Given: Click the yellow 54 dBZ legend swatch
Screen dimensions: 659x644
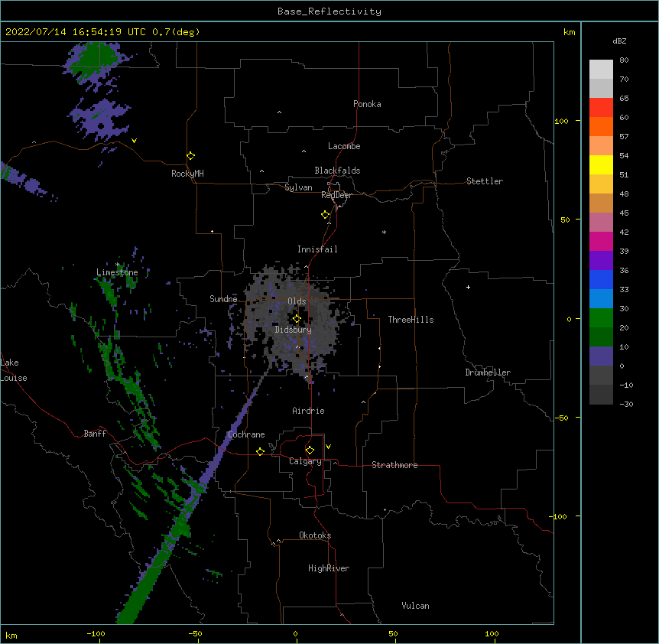Looking at the screenshot, I should [601, 164].
